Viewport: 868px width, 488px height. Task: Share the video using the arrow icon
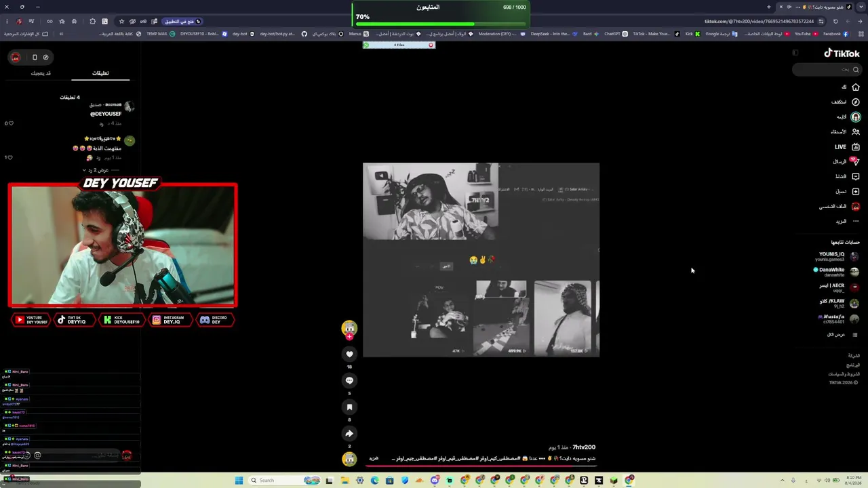point(349,434)
